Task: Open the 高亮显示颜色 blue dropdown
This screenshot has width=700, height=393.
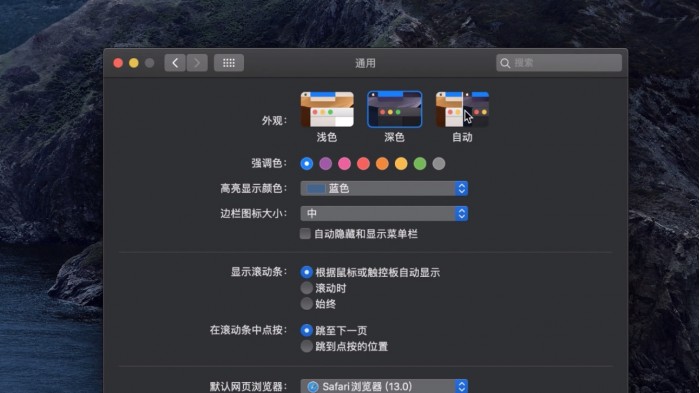Action: [x=384, y=188]
